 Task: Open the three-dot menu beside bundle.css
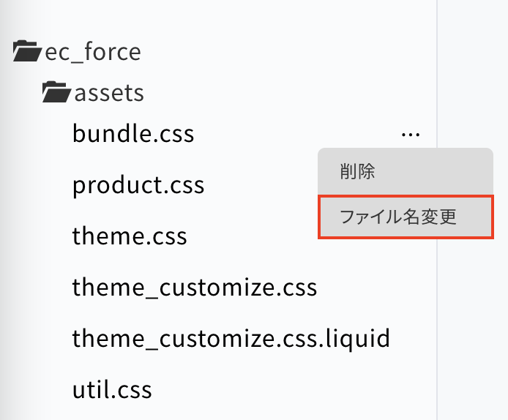(411, 134)
